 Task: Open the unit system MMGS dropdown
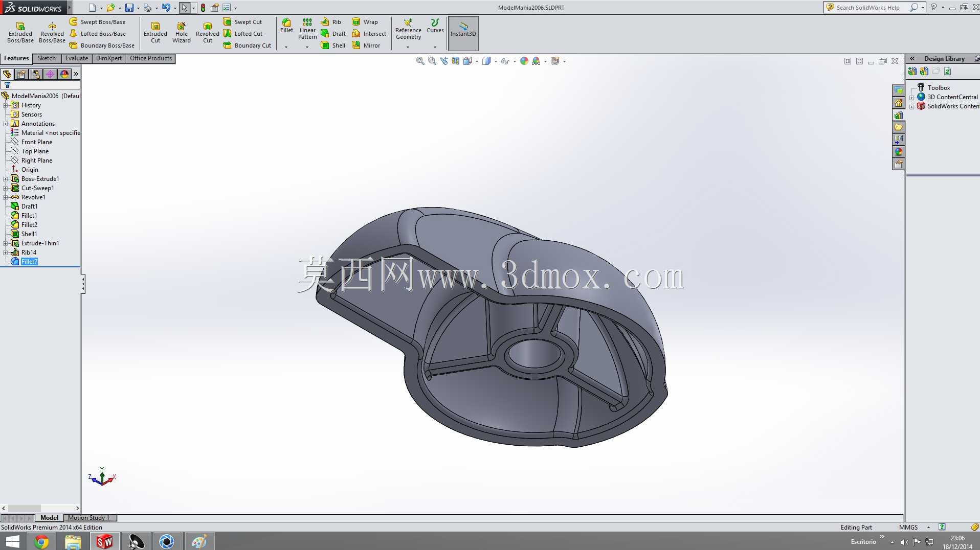click(x=928, y=528)
